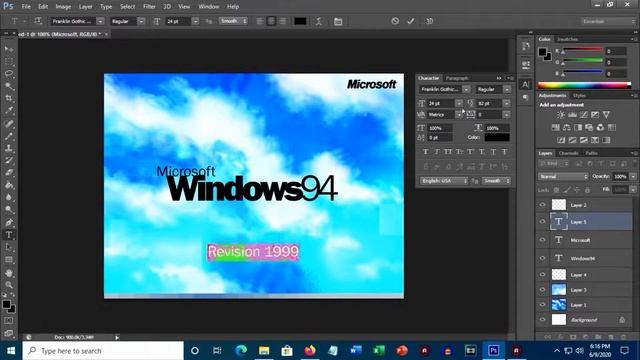Select the Zoom tool in toolbox
Screen dimensions: 640x360
pos(9,285)
